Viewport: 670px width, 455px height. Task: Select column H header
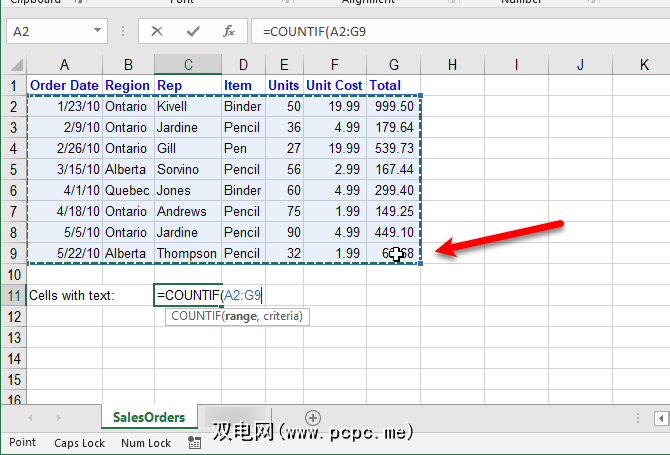point(452,65)
